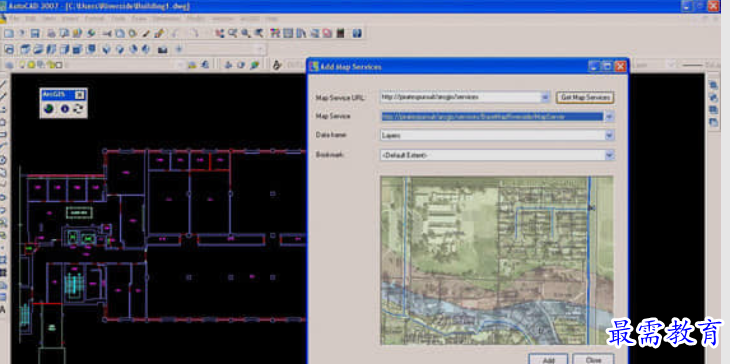Expand the Data frame Layers dropdown
Image resolution: width=730 pixels, height=364 pixels.
609,135
